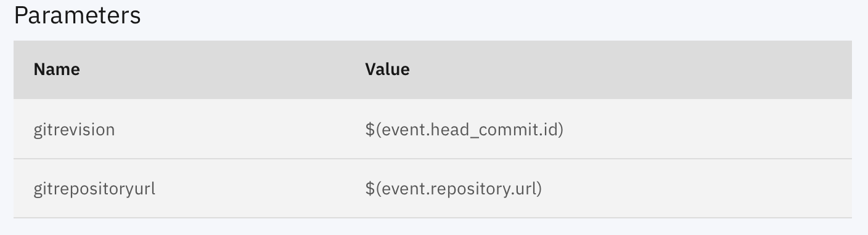The height and width of the screenshot is (235, 868).
Task: Click the dollar sign of the head_commit value
Action: click(369, 130)
